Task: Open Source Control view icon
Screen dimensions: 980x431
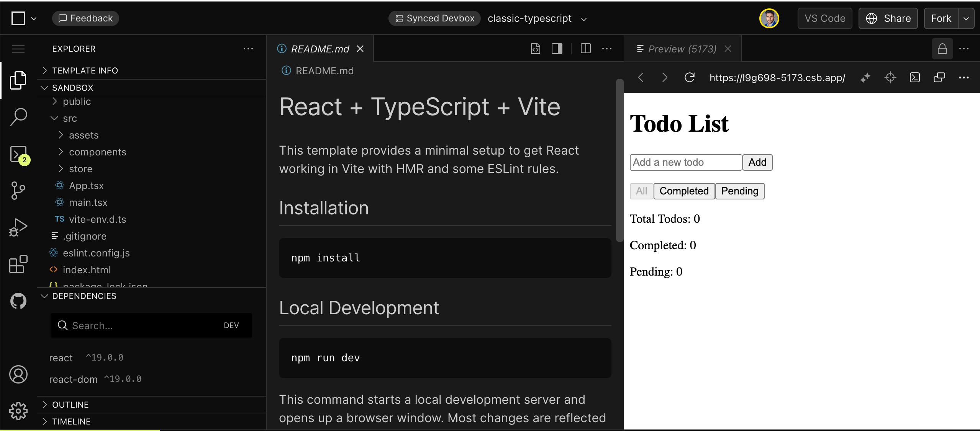Action: (18, 190)
